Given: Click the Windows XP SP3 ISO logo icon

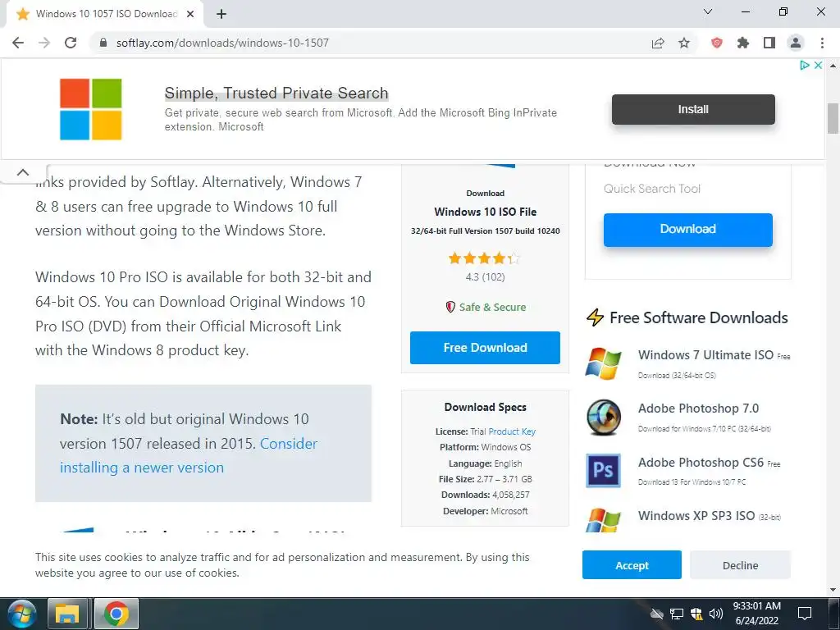Looking at the screenshot, I should (603, 519).
